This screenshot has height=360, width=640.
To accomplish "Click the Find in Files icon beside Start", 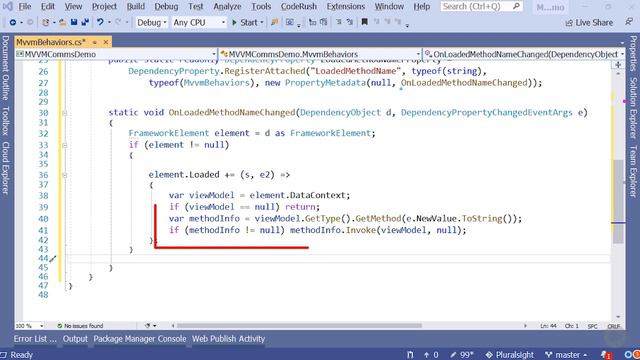I will tap(275, 22).
